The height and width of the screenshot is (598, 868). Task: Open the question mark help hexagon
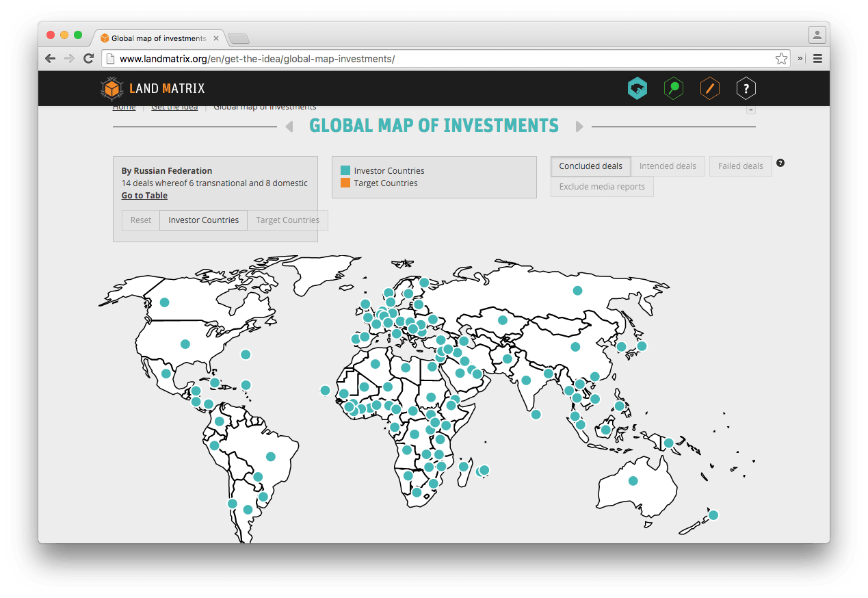click(746, 88)
